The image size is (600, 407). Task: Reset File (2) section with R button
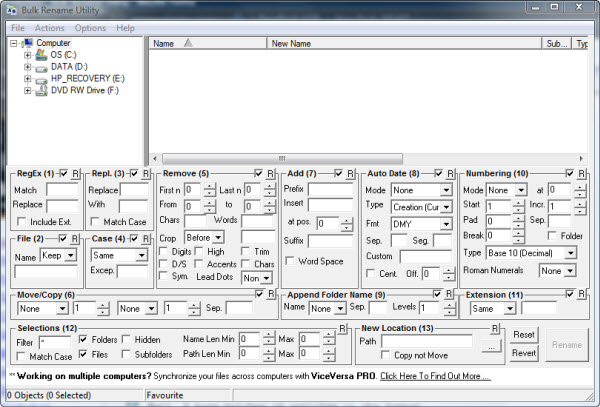click(x=75, y=239)
